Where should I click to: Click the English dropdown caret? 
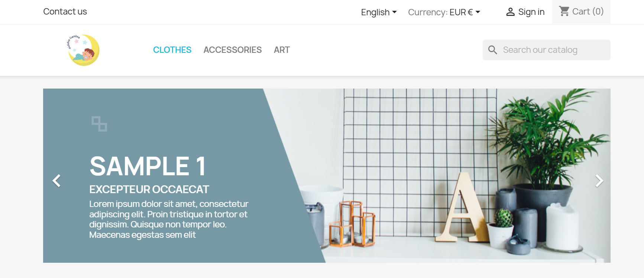click(394, 12)
